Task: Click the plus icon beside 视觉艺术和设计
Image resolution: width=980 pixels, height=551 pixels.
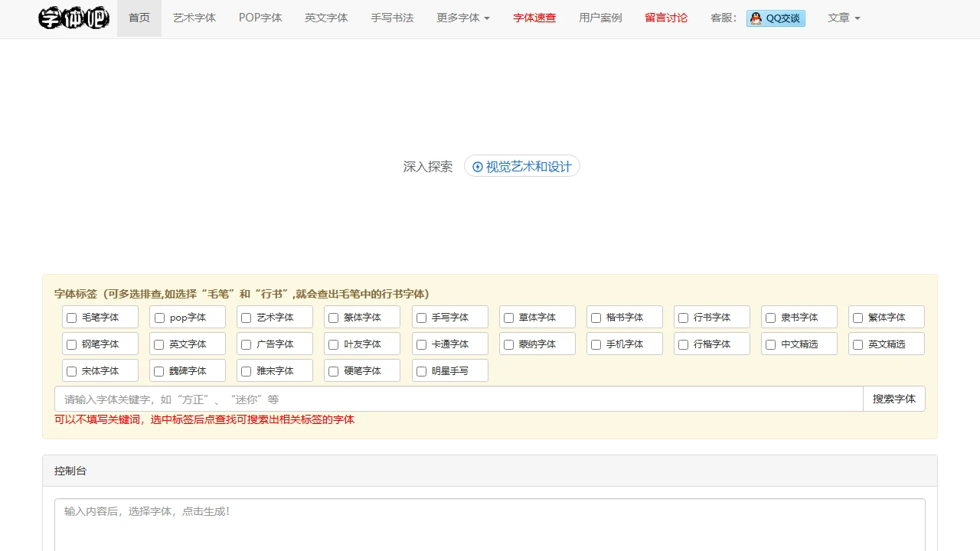Action: pyautogui.click(x=479, y=166)
